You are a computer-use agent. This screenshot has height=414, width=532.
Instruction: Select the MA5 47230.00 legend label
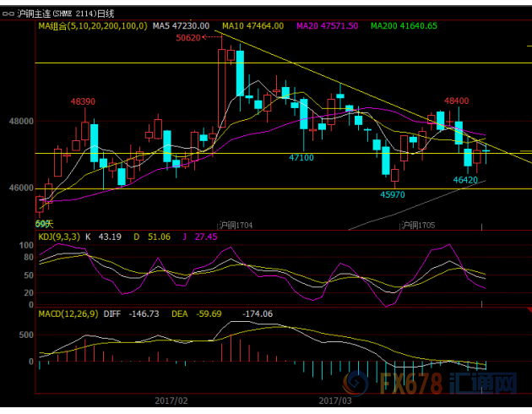pos(182,26)
